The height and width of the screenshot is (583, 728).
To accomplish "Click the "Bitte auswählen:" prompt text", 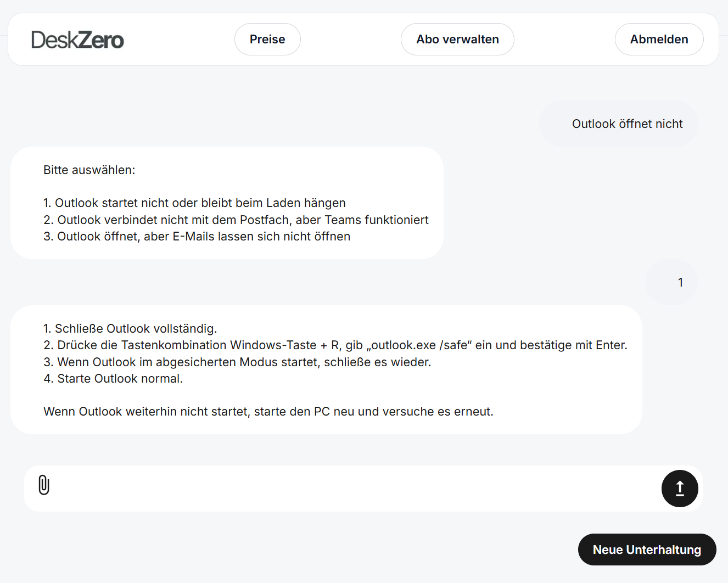I will (89, 170).
